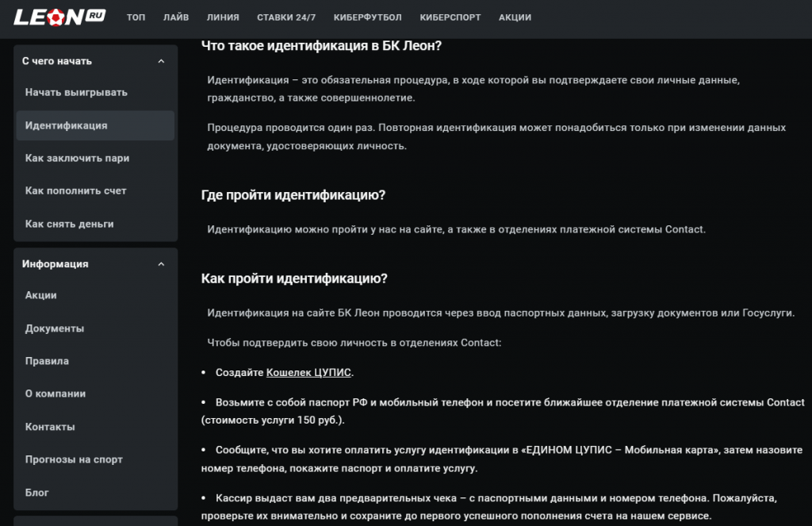Select «Идентификация» in the sidebar
Viewport: 812px width, 526px height.
pyautogui.click(x=95, y=125)
